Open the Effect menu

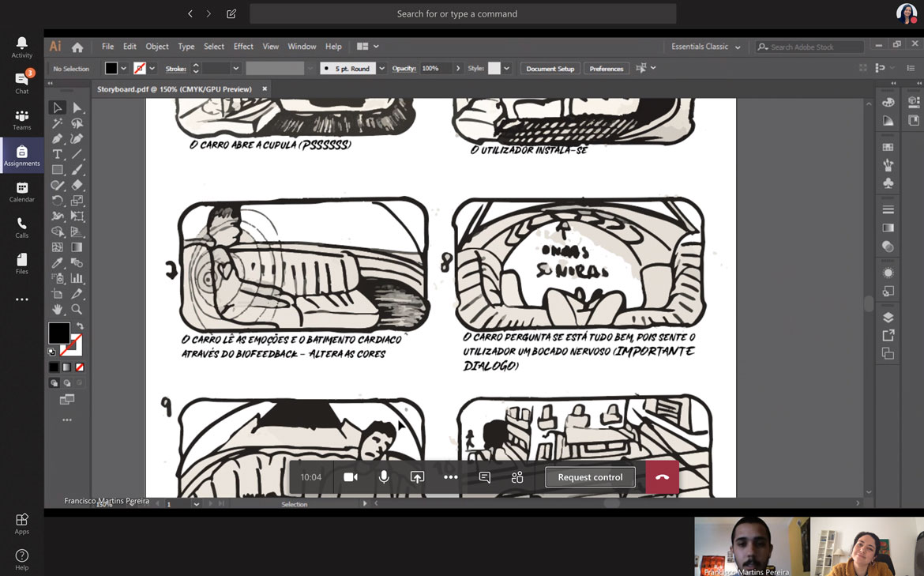click(243, 47)
